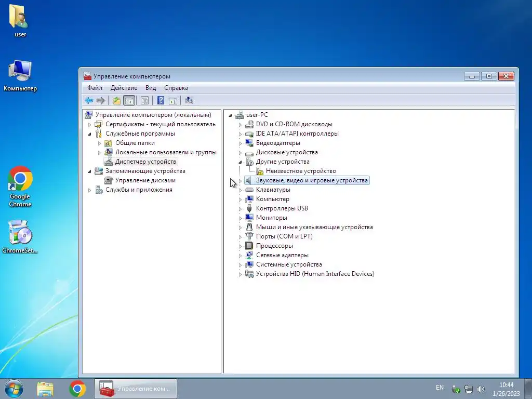
Task: Expand the Службы и приложения node
Action: point(89,190)
